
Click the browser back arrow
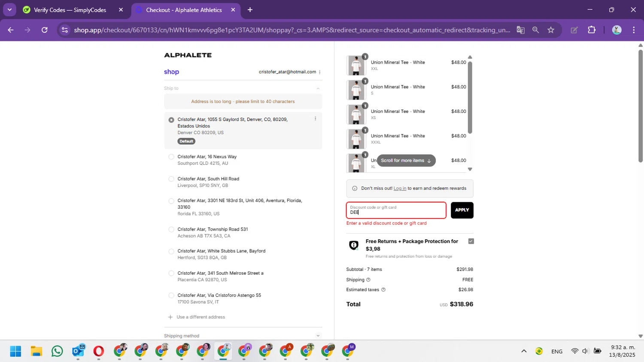pos(11,30)
